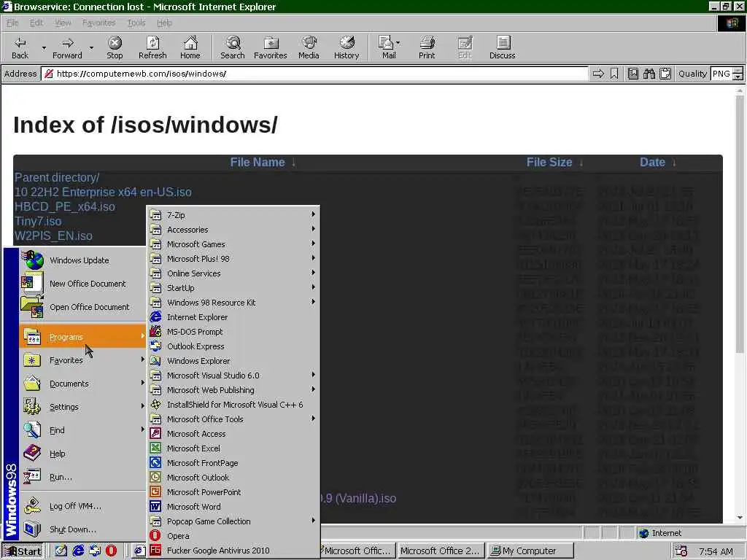
Task: Click the Discuss toolbar button
Action: (502, 47)
